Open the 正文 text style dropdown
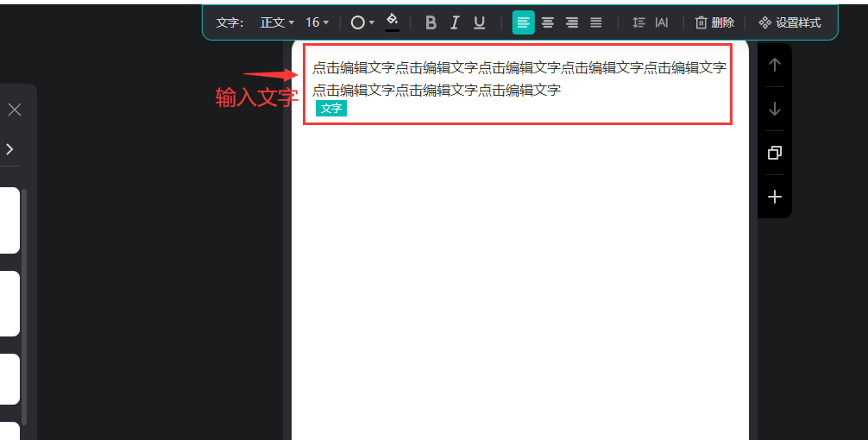 [277, 22]
